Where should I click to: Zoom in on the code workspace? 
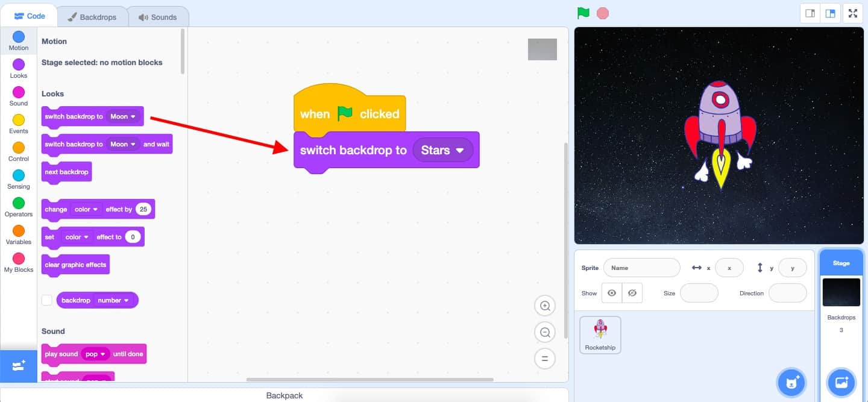pos(545,306)
